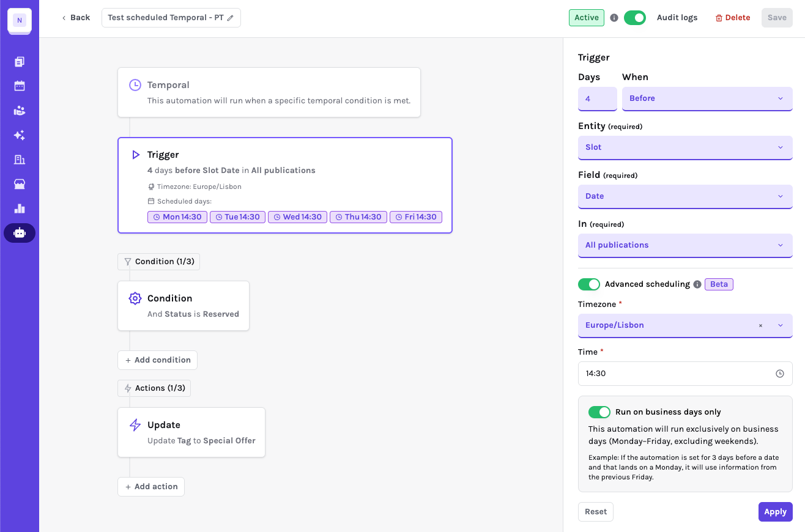Click the Time input showing 14:30
The image size is (805, 532).
(x=685, y=374)
